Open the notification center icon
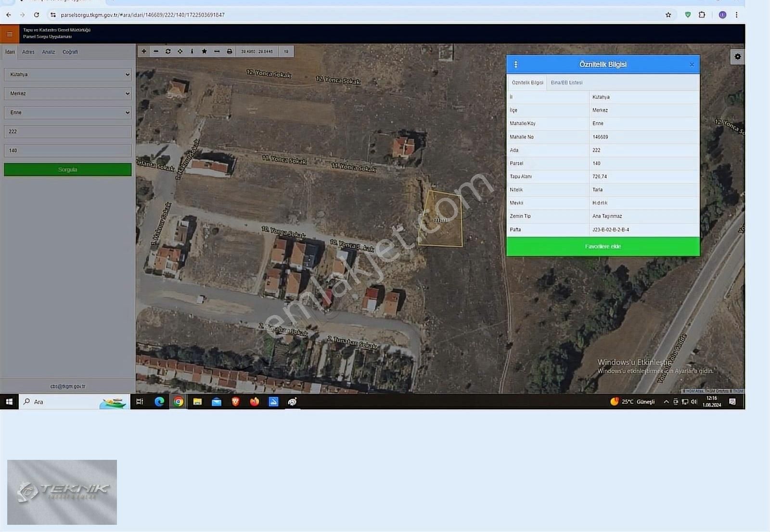The image size is (770, 532). click(x=732, y=402)
